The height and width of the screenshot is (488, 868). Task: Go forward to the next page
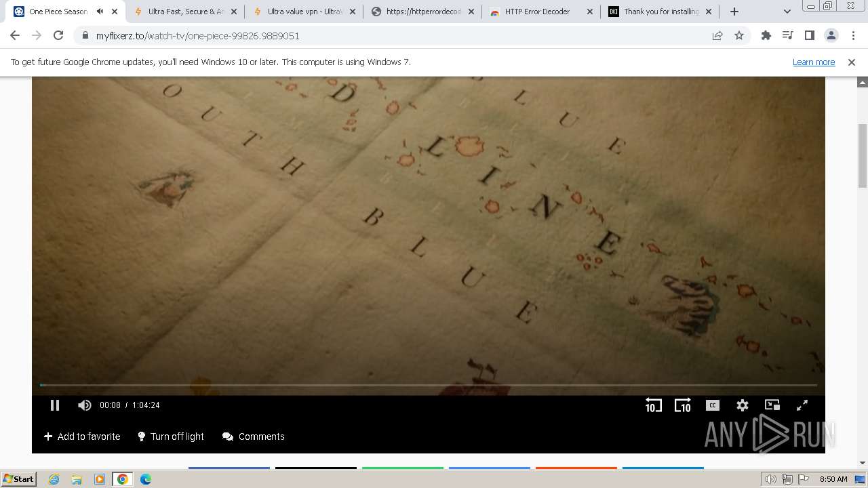coord(37,36)
